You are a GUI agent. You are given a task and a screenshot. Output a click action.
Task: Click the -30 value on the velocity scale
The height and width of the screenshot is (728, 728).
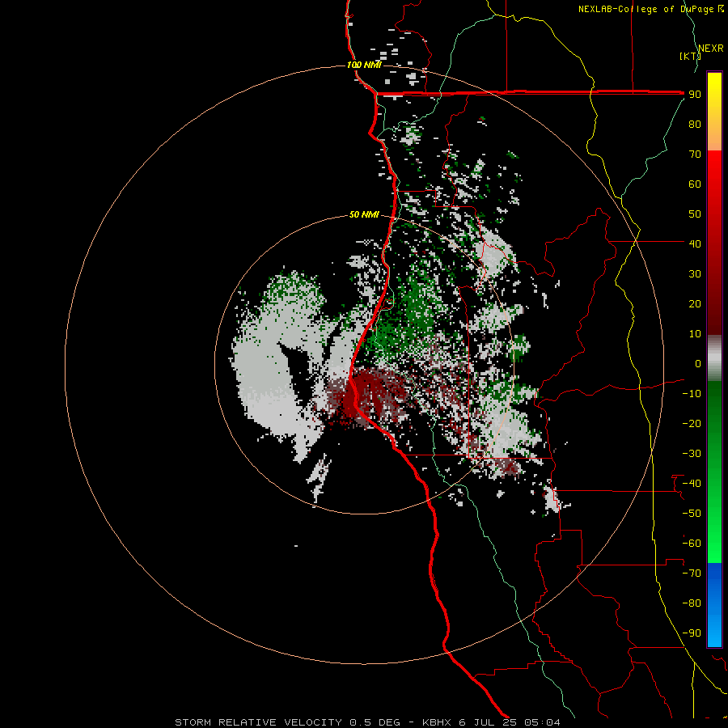(692, 454)
